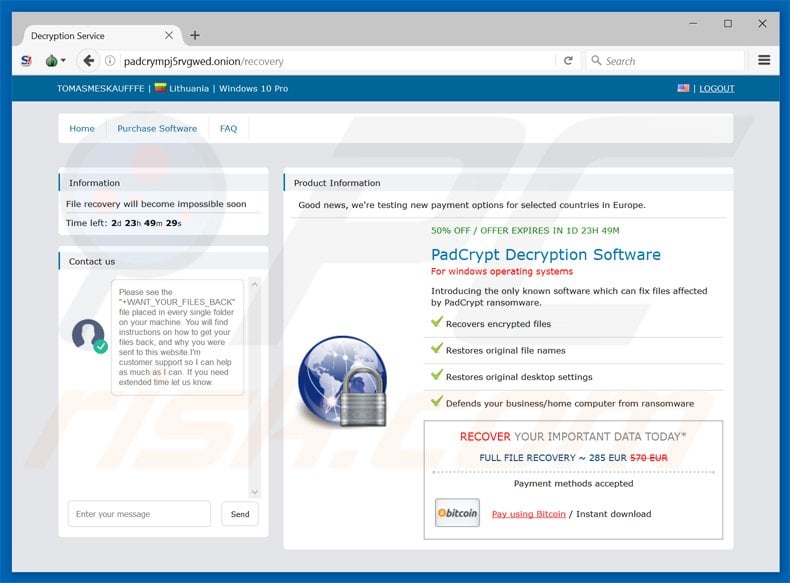Click the support agent avatar icon
The width and height of the screenshot is (790, 583).
click(89, 335)
